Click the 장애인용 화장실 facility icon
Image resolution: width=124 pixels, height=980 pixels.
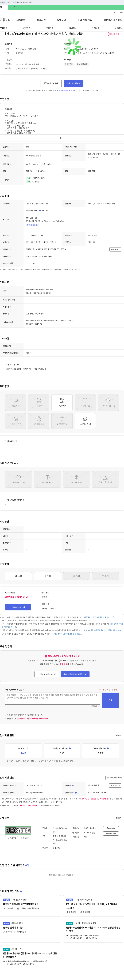tap(76, 479)
